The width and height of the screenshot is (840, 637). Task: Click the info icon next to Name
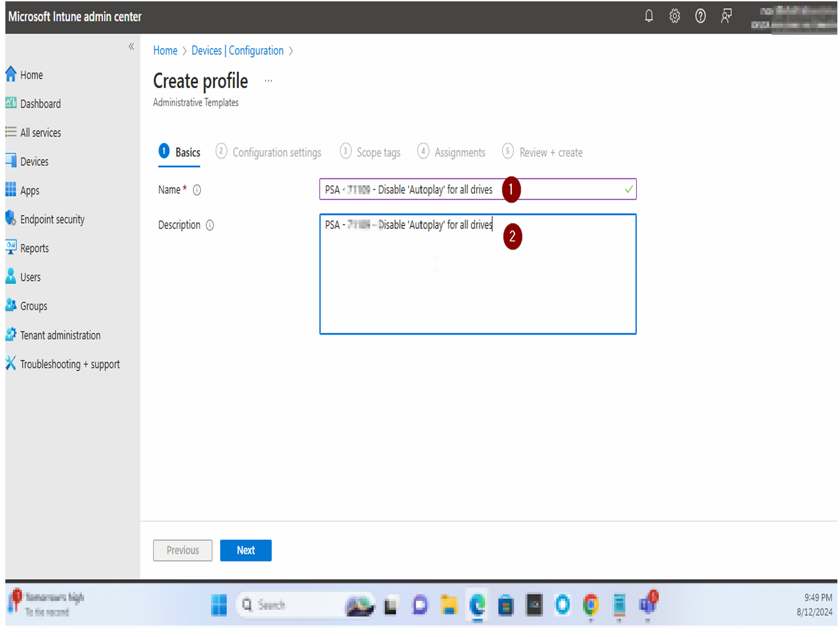click(x=197, y=190)
